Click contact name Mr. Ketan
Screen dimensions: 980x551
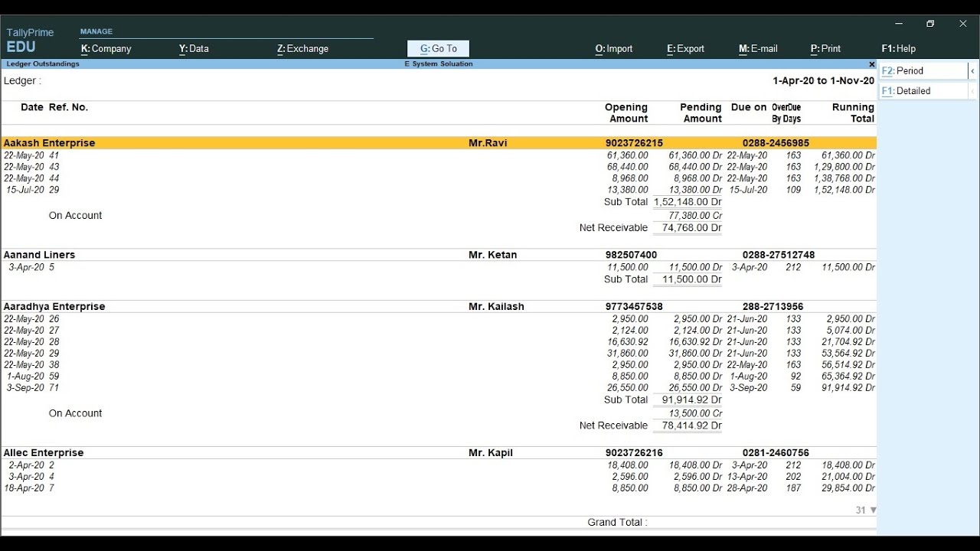point(492,255)
